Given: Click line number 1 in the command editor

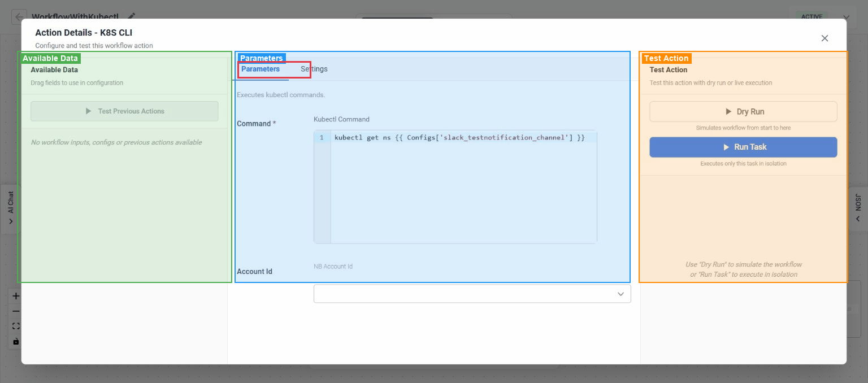Looking at the screenshot, I should [x=322, y=137].
